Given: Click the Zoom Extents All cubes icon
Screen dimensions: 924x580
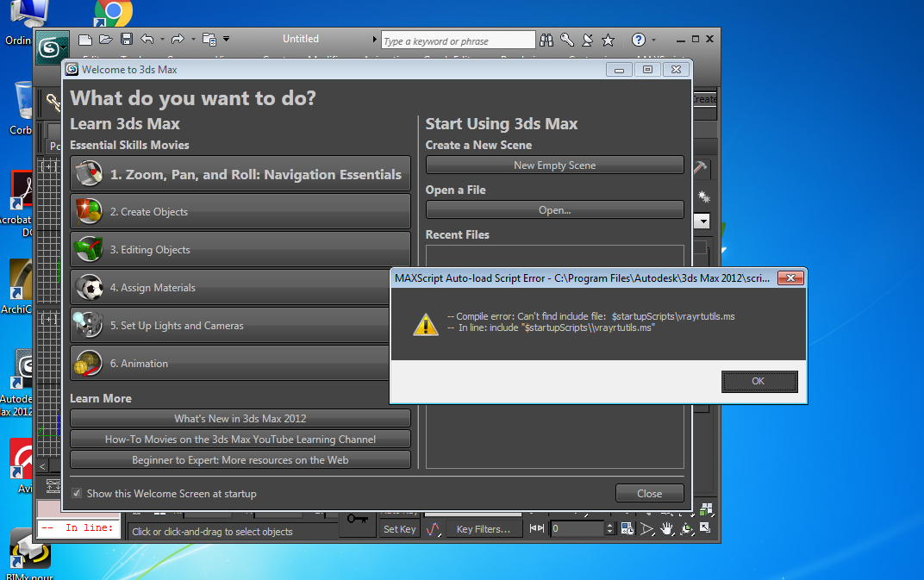Looking at the screenshot, I should pyautogui.click(x=706, y=508).
